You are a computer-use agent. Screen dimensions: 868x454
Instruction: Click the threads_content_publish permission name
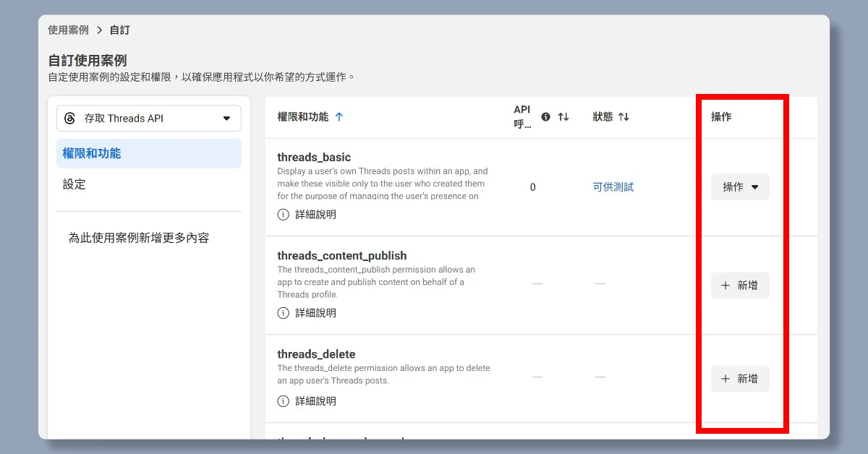(x=342, y=255)
